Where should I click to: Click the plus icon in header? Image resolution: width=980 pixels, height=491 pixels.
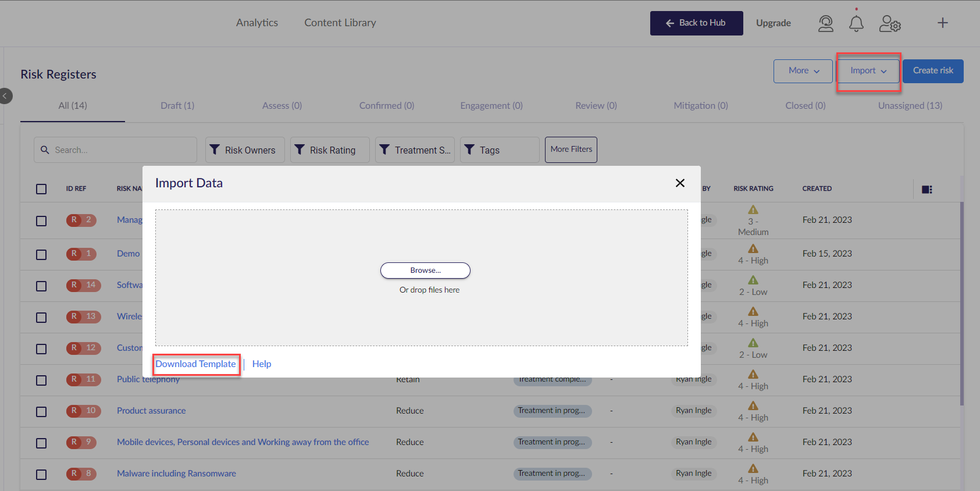[x=943, y=23]
